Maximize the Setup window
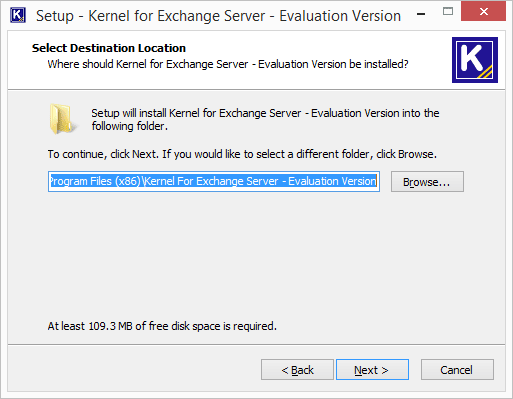513x399 pixels. pos(448,12)
